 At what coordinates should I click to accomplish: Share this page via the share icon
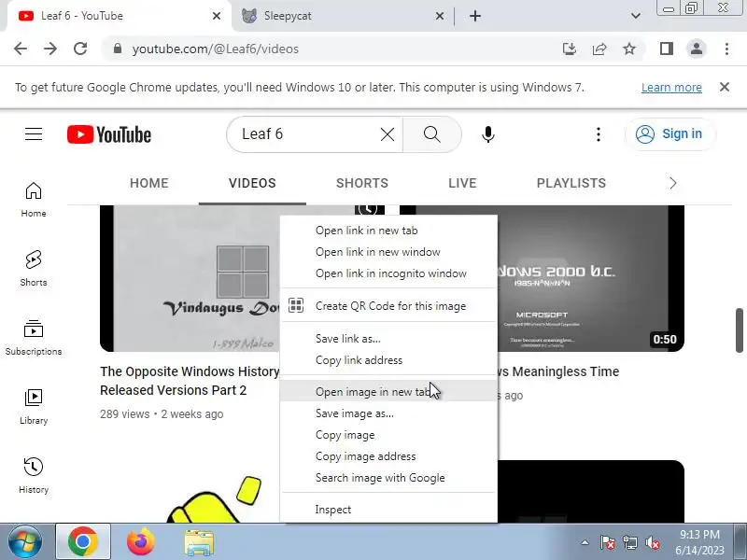[599, 49]
